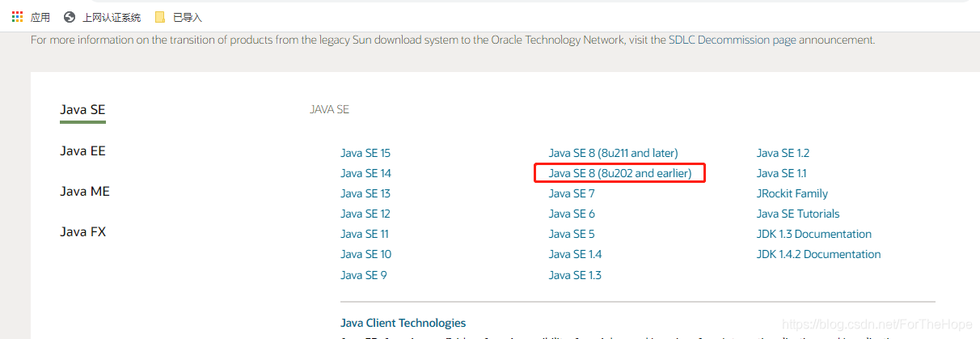Select the Java ME category tab
The image size is (980, 339).
(x=85, y=191)
